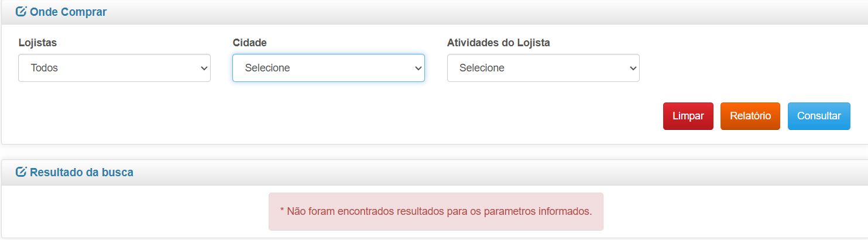Open the Lojistas dropdown showing Todos

coord(114,68)
